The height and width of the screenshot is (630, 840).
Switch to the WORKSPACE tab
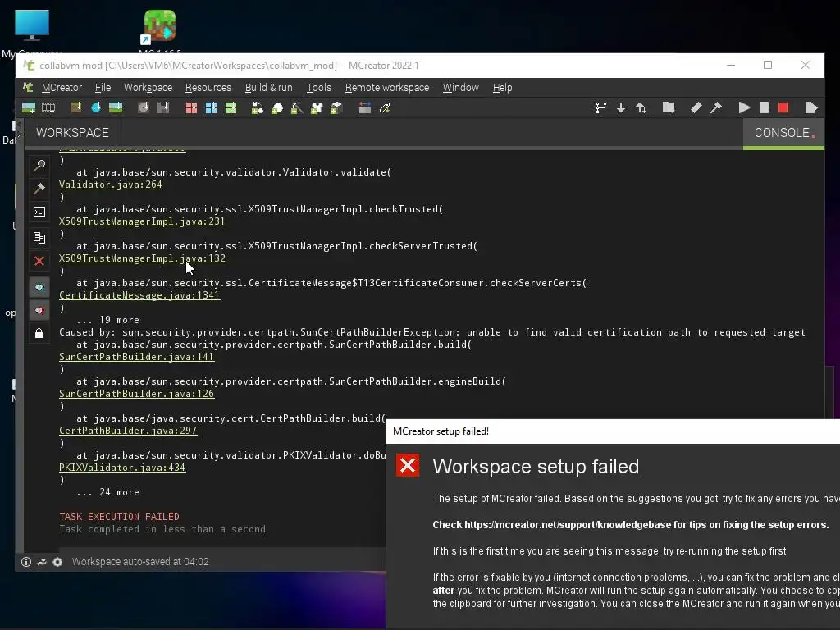coord(72,133)
